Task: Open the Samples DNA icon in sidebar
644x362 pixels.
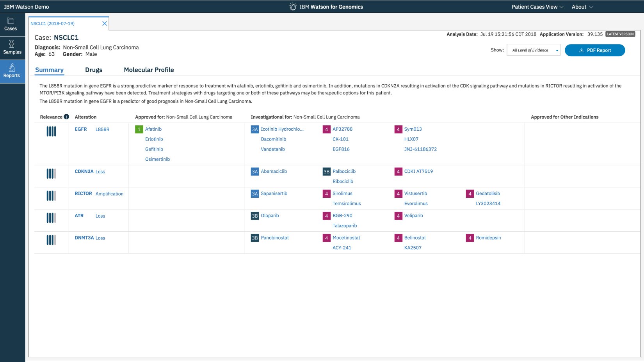Action: 12,44
